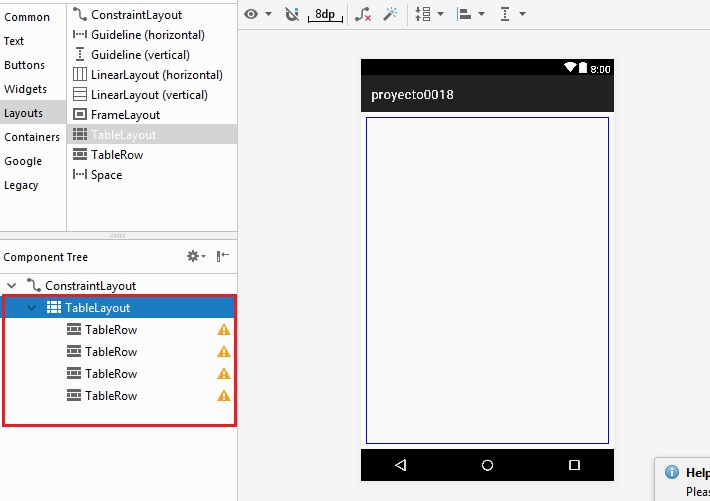Viewport: 710px width, 501px height.
Task: Select the Containers palette category
Action: pyautogui.click(x=32, y=137)
